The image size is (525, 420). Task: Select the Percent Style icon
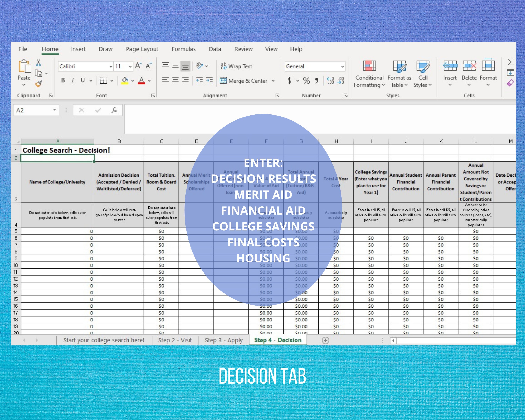point(306,80)
